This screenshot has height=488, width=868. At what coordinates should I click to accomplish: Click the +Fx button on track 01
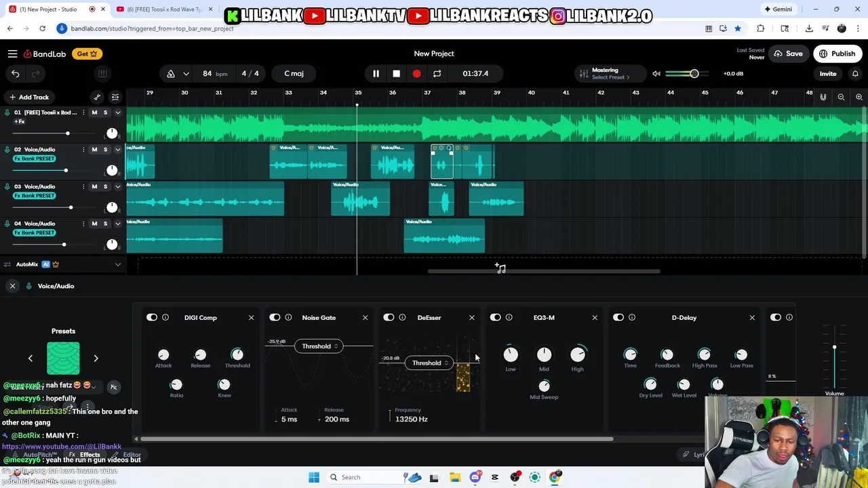click(19, 122)
